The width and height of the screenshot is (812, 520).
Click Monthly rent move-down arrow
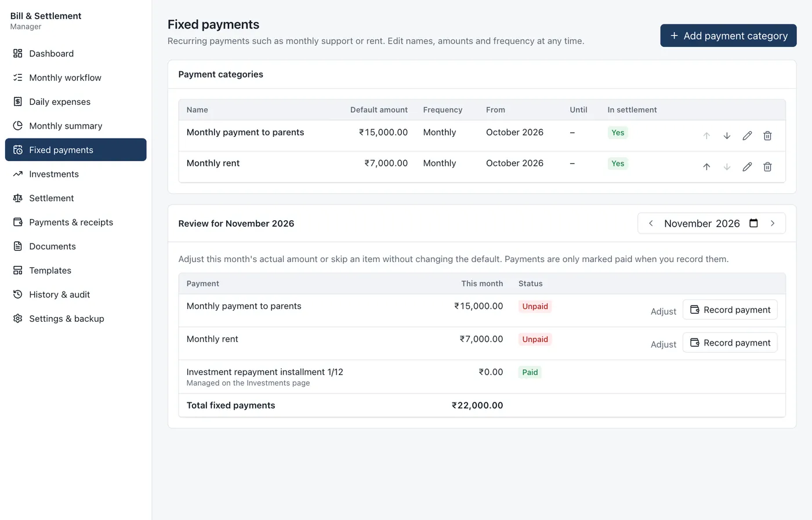[727, 167]
